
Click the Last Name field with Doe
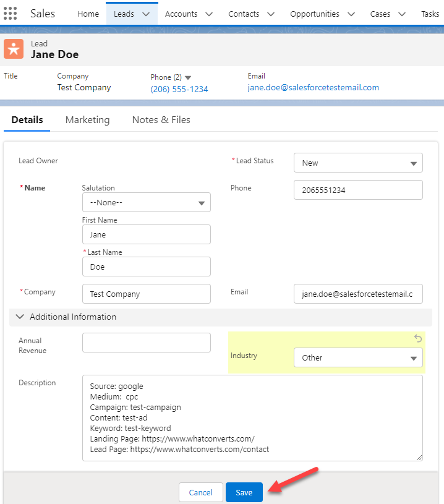(x=147, y=267)
